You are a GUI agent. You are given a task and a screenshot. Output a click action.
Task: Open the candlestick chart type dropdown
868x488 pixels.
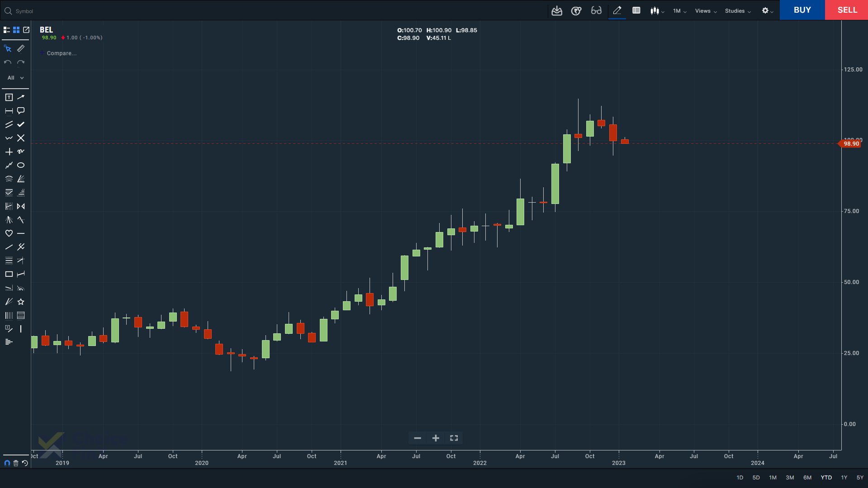click(657, 11)
